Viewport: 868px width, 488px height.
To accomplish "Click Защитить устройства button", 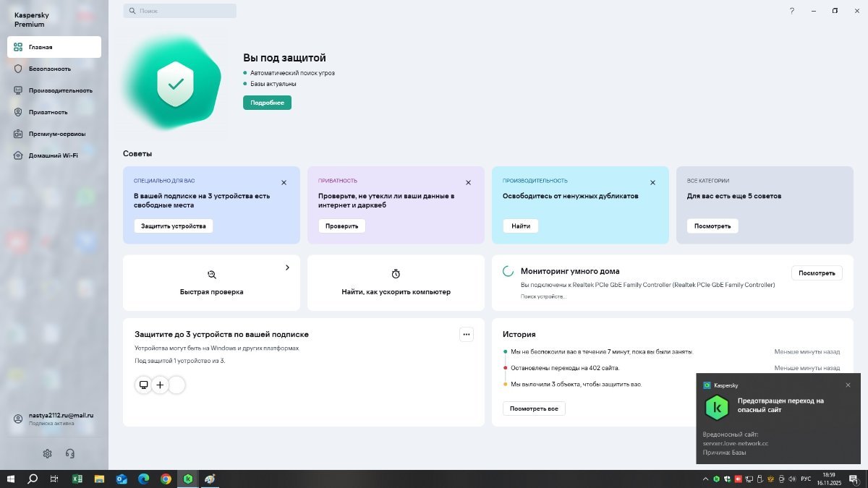I will click(x=173, y=226).
